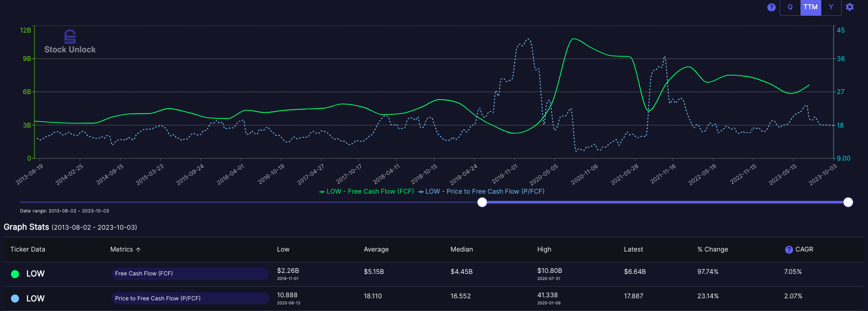
Task: Click the CAGR column header label
Action: (x=804, y=250)
